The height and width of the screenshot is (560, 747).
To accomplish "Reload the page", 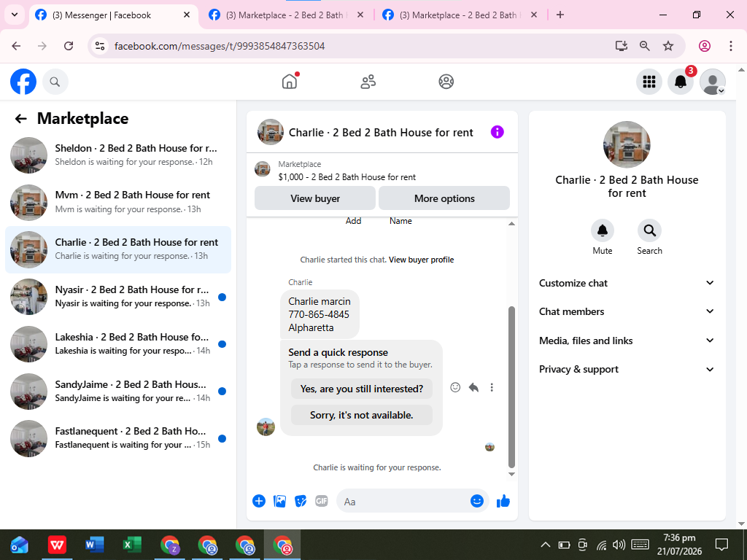I will pos(69,46).
